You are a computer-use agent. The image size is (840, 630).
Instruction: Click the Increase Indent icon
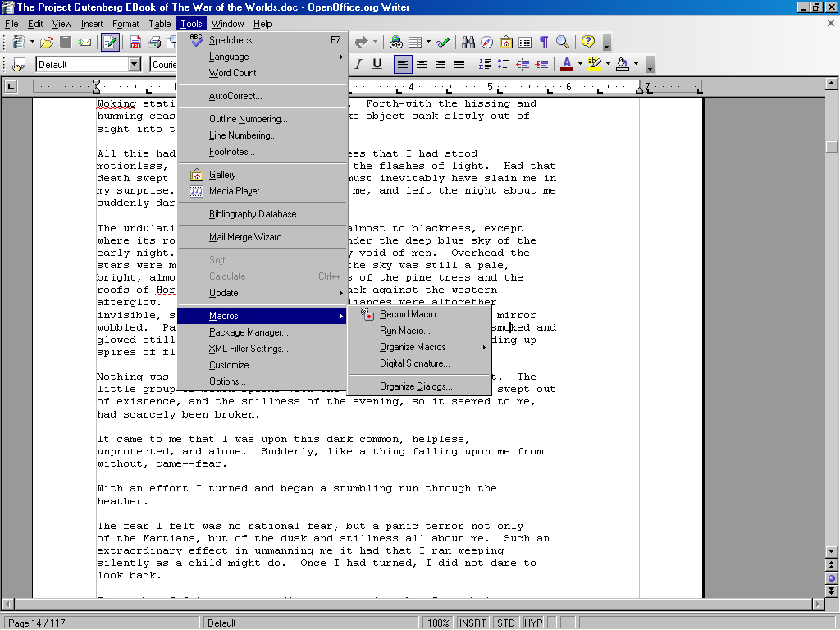pyautogui.click(x=541, y=64)
